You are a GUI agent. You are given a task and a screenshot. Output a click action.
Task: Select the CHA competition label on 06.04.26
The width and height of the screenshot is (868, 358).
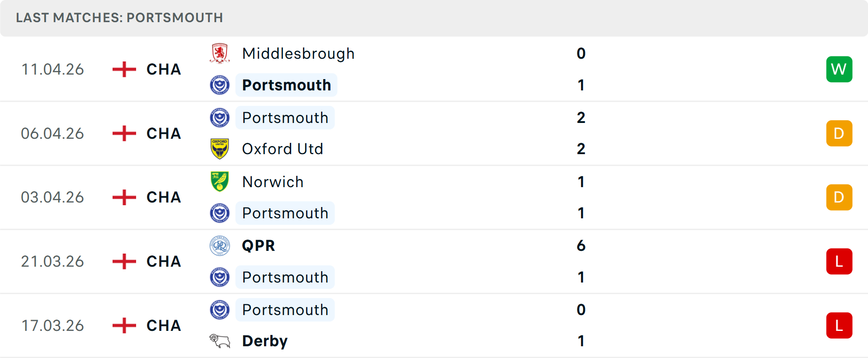164,133
